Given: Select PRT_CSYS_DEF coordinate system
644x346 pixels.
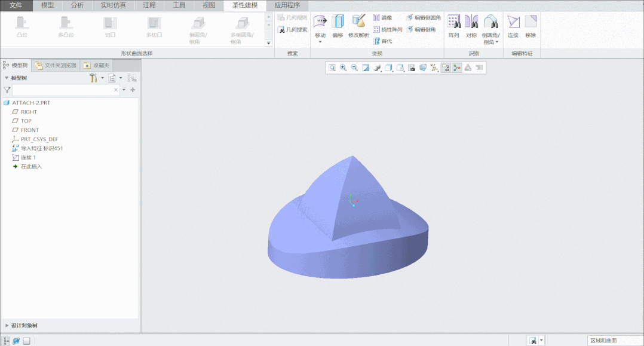Looking at the screenshot, I should (39, 139).
